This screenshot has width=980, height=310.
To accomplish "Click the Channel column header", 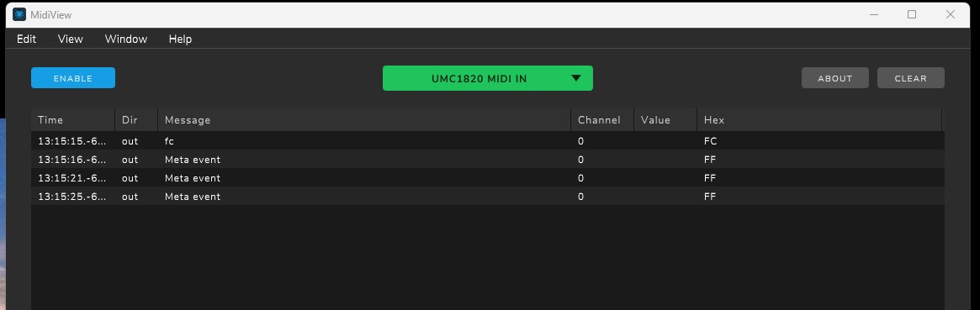I will coord(602,120).
